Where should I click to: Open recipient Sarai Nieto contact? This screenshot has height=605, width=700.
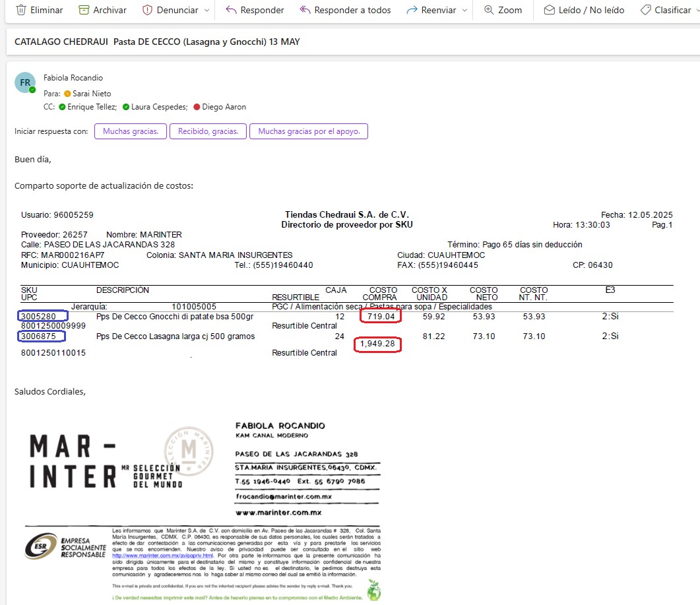point(92,94)
